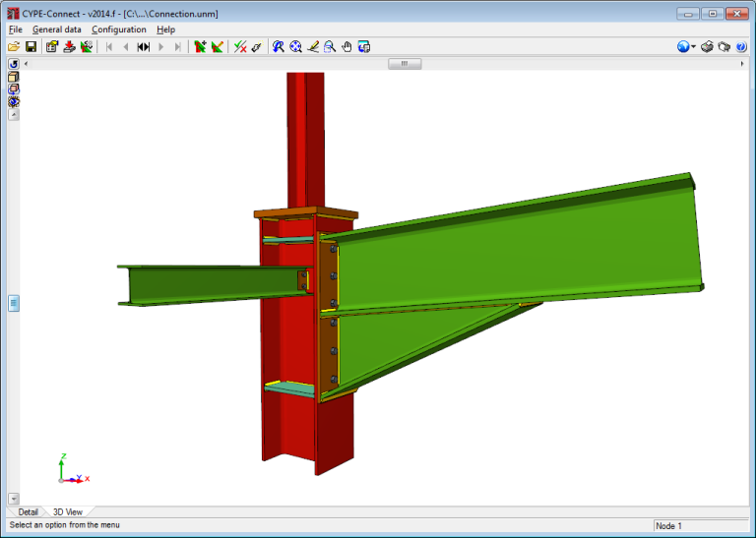Go to the next node
The height and width of the screenshot is (538, 756).
[x=161, y=47]
